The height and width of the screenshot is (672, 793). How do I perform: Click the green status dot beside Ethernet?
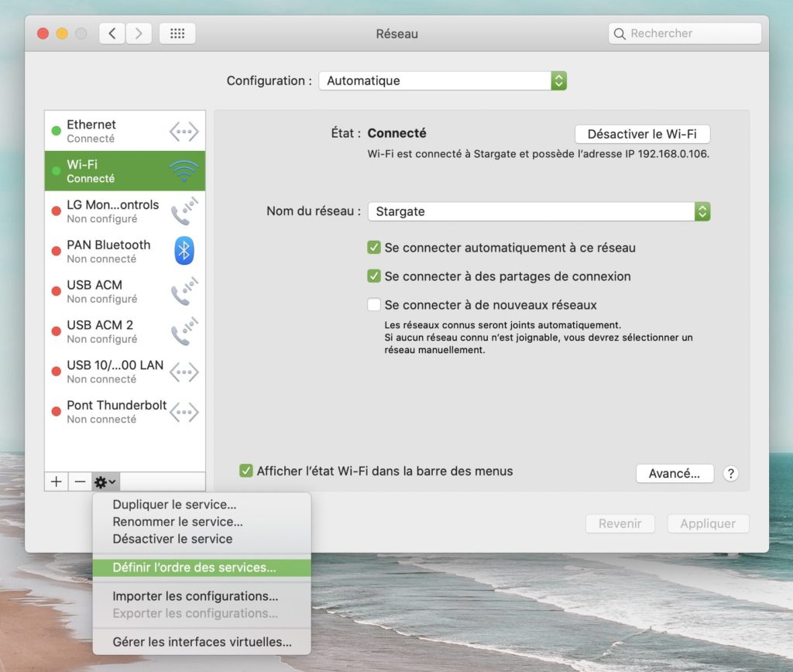tap(56, 131)
